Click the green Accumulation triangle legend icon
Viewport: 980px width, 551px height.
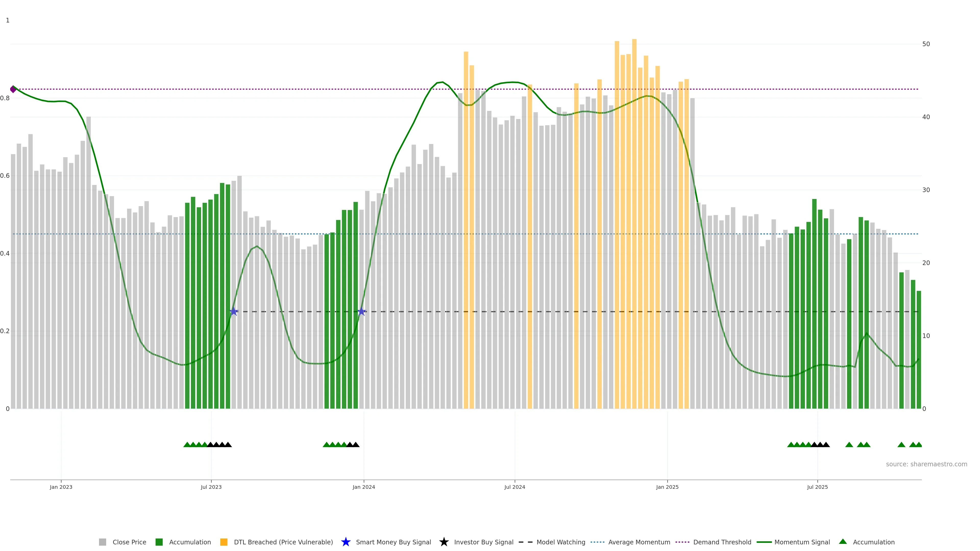tap(843, 542)
